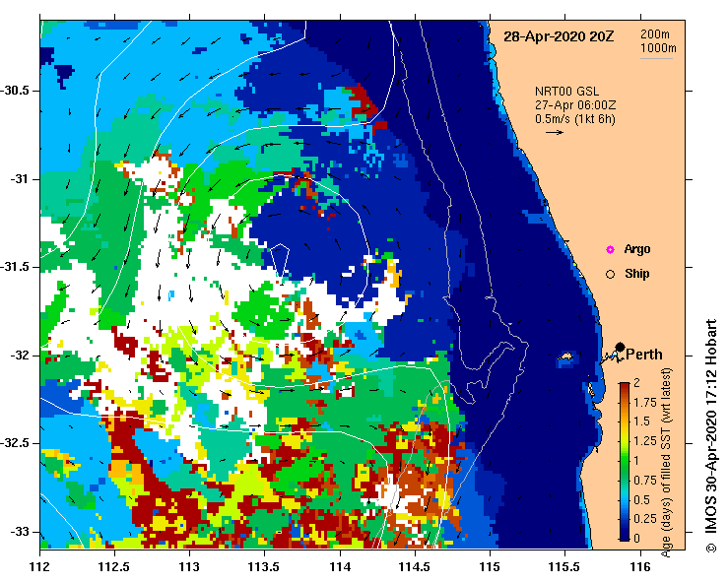Click the latitude label -32
This screenshot has height=583, width=728.
(x=19, y=356)
